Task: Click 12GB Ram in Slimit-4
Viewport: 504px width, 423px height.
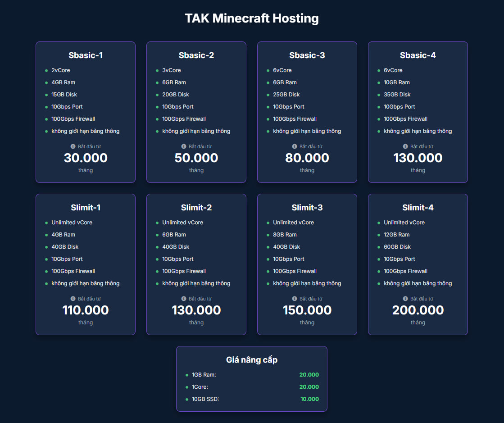Action: [x=397, y=235]
